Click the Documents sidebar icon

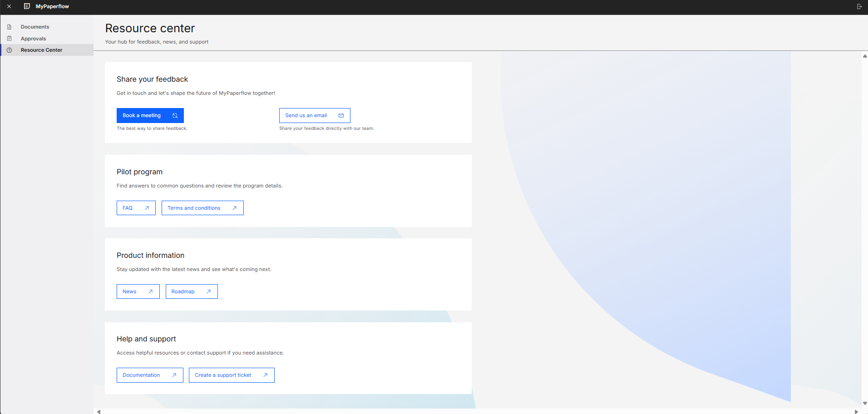tap(9, 27)
